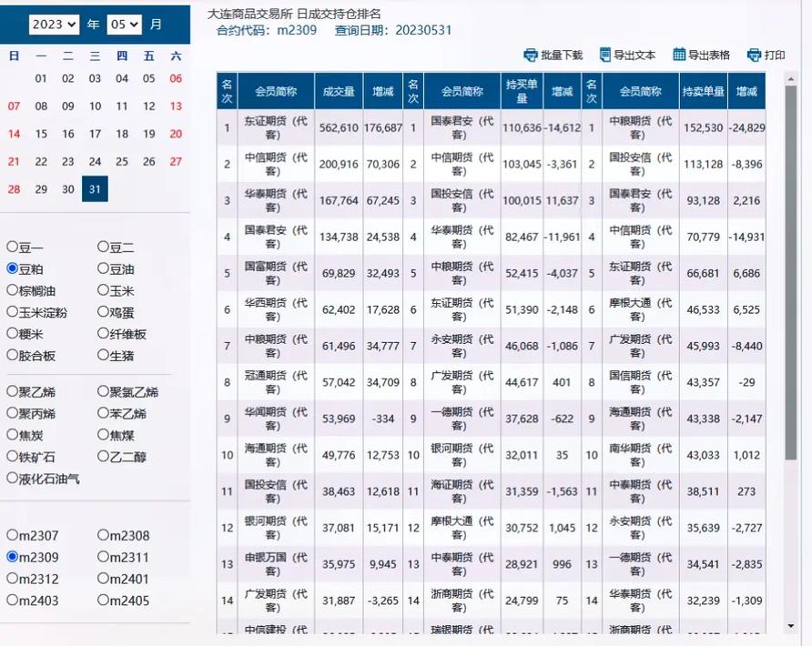Viewport: 812px width, 646px height.
Task: Click the export text (导出文本) icon
Action: (605, 55)
